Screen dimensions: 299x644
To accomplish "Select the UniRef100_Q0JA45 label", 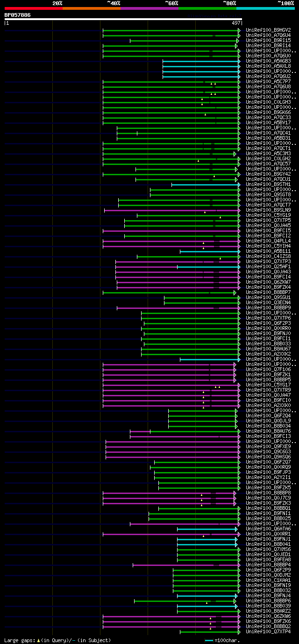I will coord(268,225).
